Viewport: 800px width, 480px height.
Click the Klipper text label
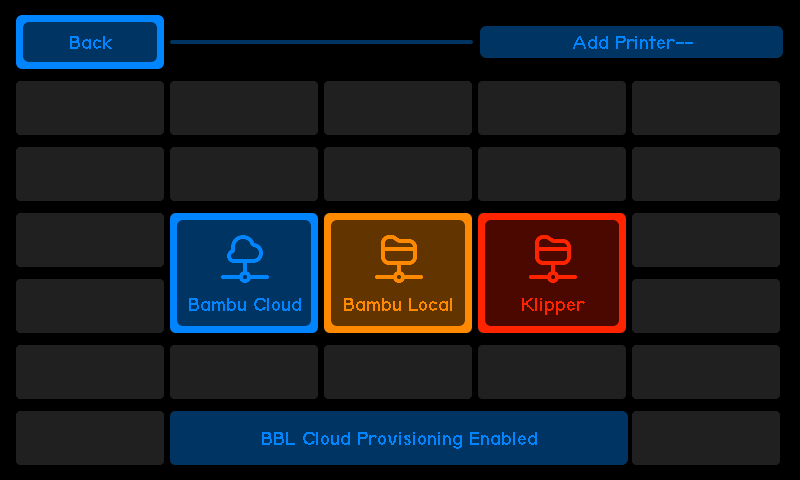pyautogui.click(x=553, y=305)
